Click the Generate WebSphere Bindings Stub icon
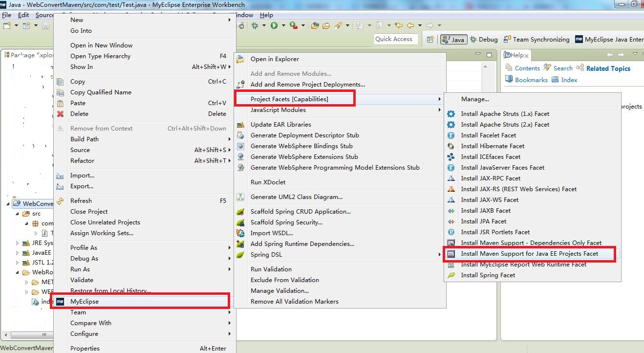The image size is (644, 353). (x=240, y=146)
